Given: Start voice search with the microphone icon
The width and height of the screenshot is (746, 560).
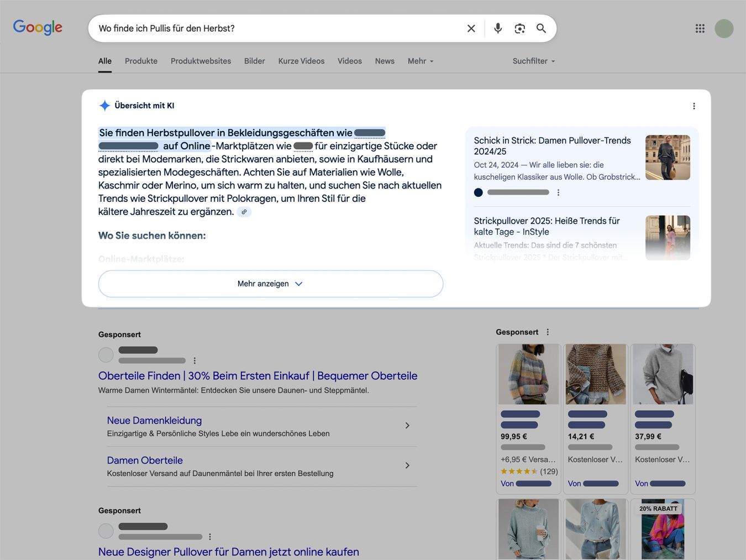Looking at the screenshot, I should (498, 28).
